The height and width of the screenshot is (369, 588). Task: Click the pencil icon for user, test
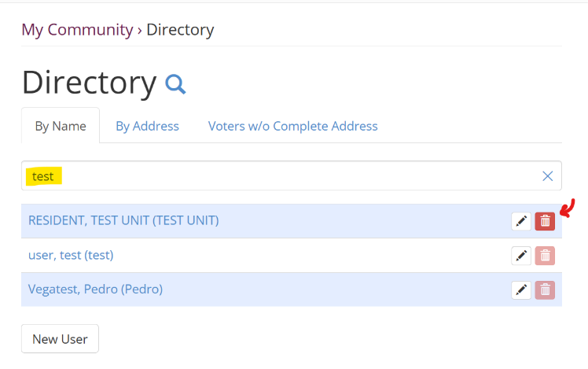tap(521, 256)
